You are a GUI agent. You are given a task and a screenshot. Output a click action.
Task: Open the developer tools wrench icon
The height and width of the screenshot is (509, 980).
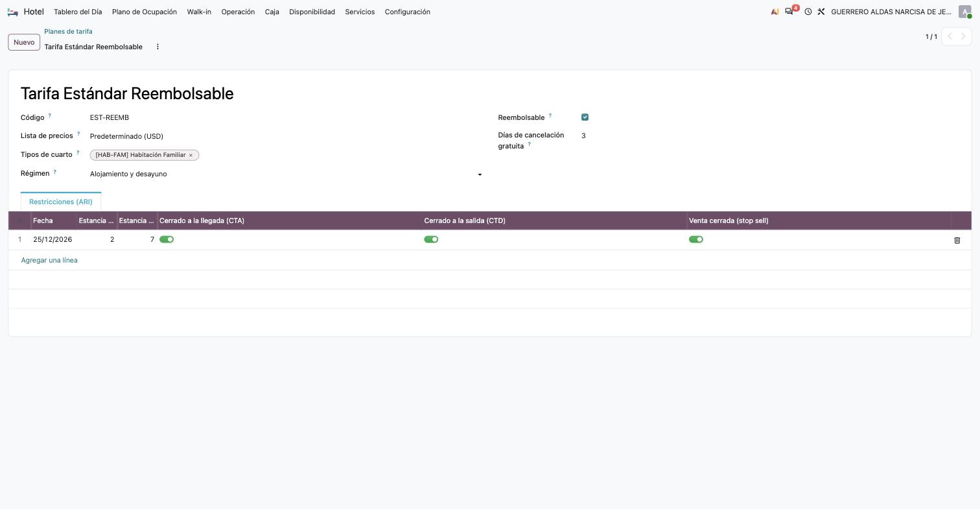[821, 12]
